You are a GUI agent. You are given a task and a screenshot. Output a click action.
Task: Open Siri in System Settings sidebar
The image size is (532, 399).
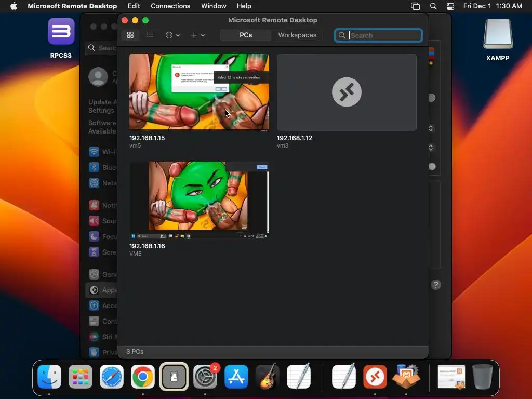click(x=102, y=337)
